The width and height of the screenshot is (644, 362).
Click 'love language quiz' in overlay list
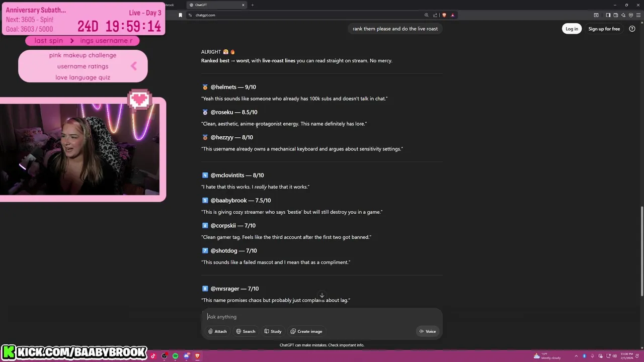click(x=83, y=77)
